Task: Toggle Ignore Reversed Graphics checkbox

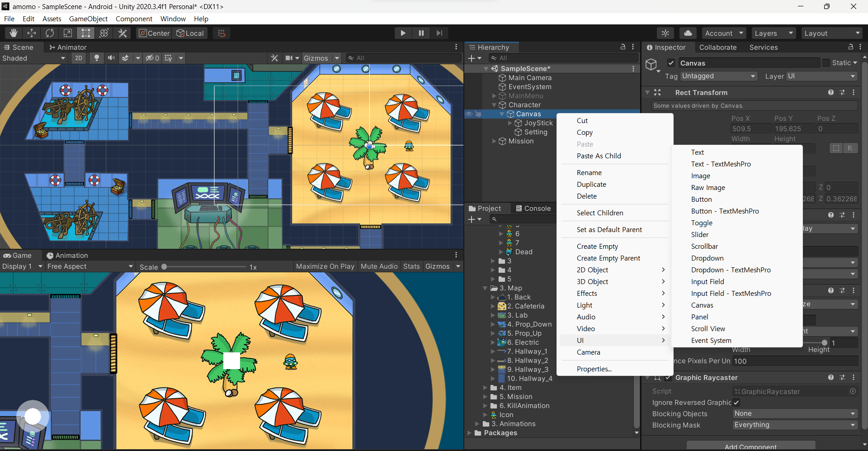Action: (736, 402)
